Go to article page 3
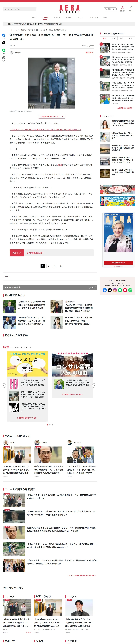Viewport: 138px width, 644px height. [55, 266]
